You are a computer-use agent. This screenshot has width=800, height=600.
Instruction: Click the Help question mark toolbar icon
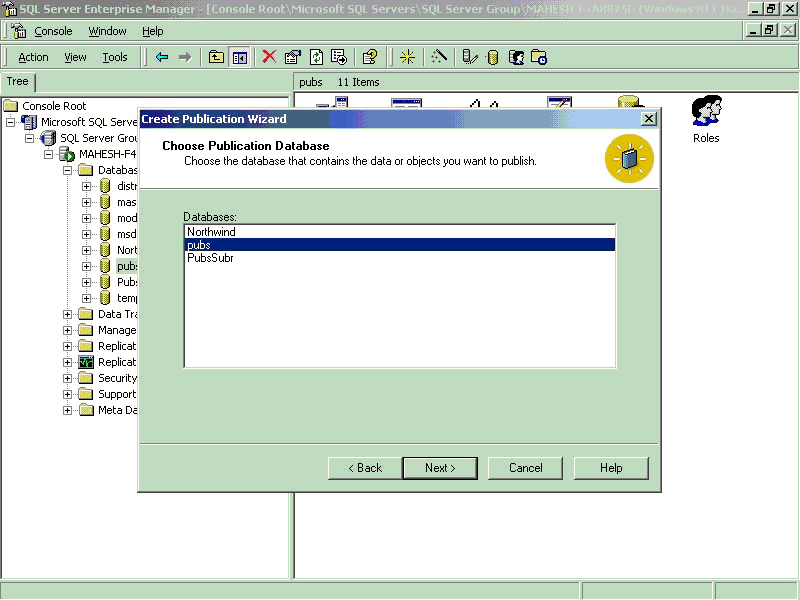(x=369, y=57)
